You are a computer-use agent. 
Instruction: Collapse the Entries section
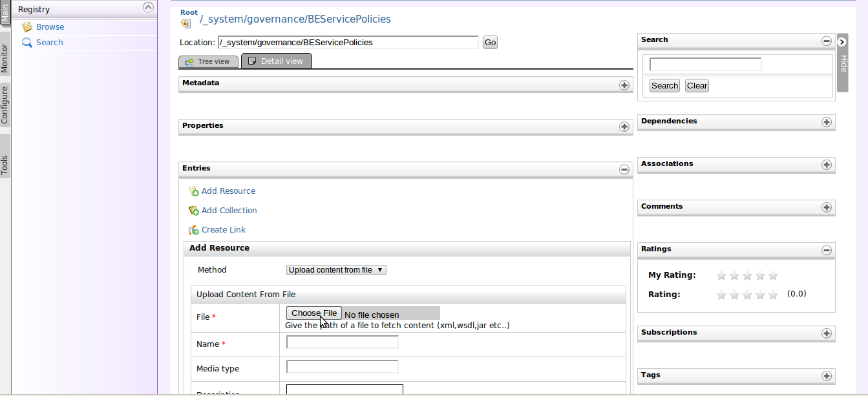coord(624,169)
